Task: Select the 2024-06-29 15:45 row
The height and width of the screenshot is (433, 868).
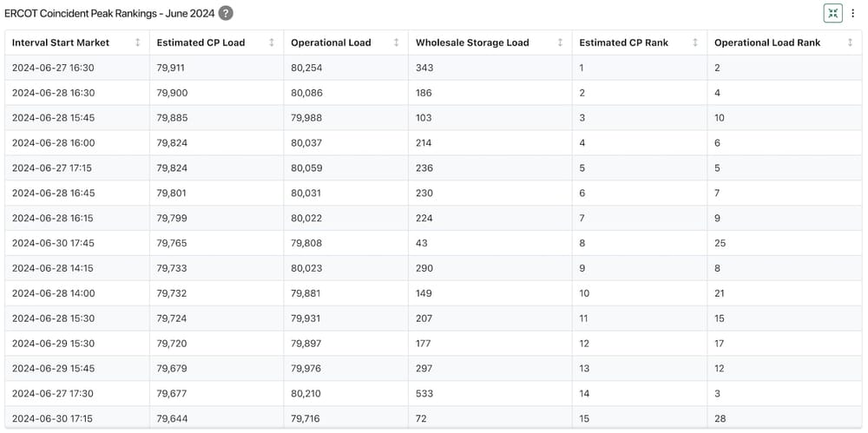Action: pos(53,368)
